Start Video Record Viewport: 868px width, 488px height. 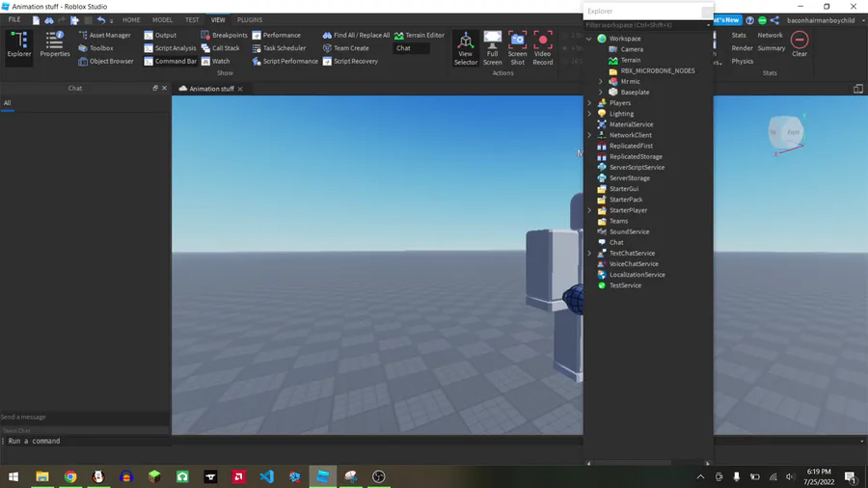(542, 48)
